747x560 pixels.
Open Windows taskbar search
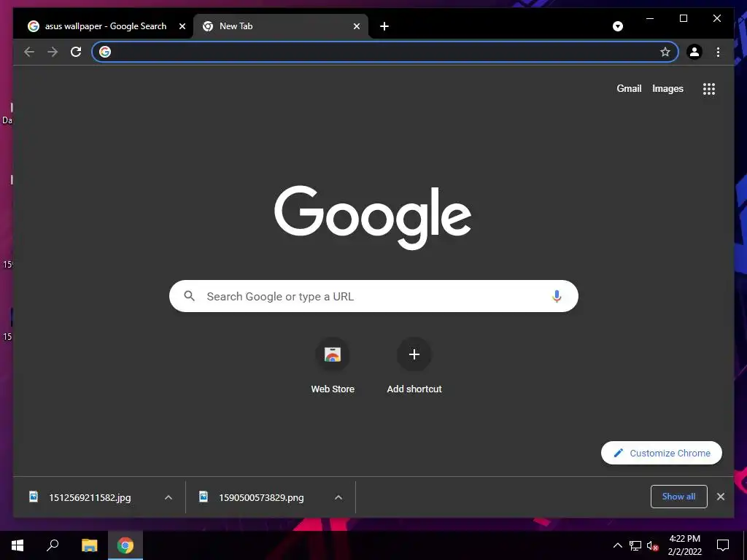pyautogui.click(x=53, y=545)
